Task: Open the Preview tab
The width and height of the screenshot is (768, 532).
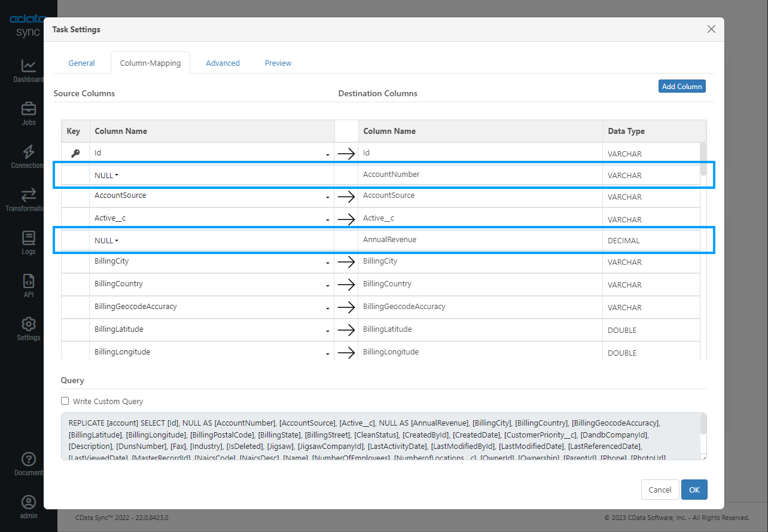Action: [x=278, y=63]
